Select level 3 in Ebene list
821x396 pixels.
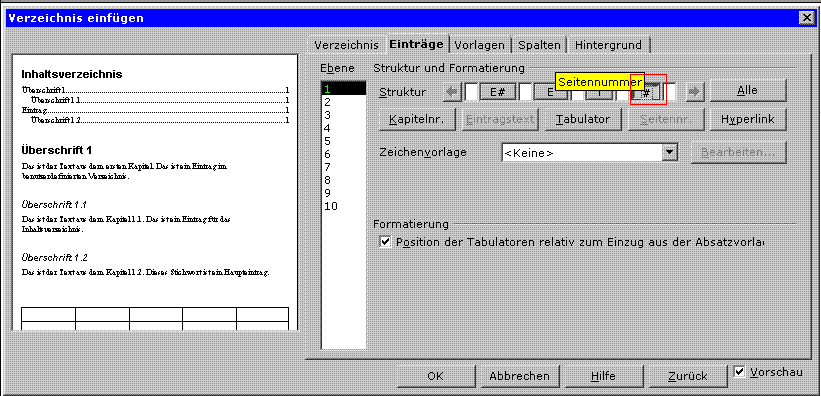(x=343, y=115)
